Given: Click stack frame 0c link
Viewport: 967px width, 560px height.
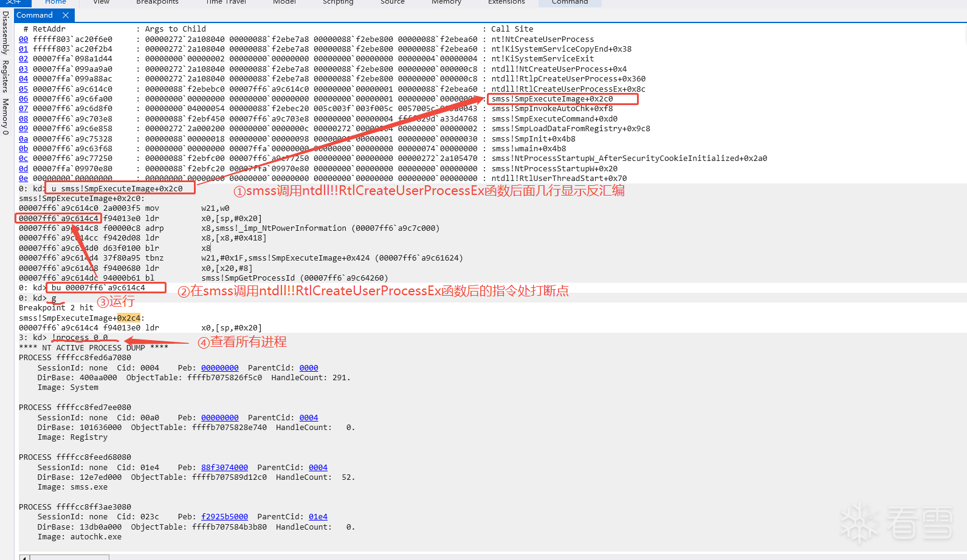Looking at the screenshot, I should 23,159.
